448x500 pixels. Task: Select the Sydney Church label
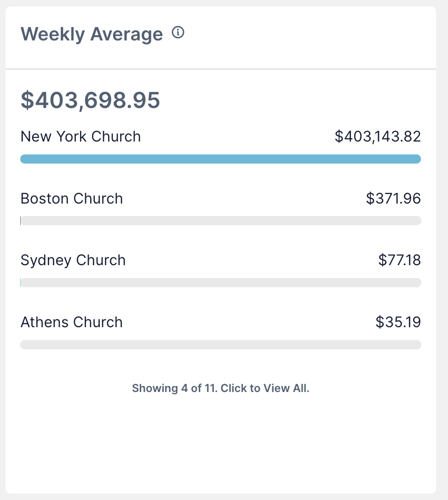point(73,260)
